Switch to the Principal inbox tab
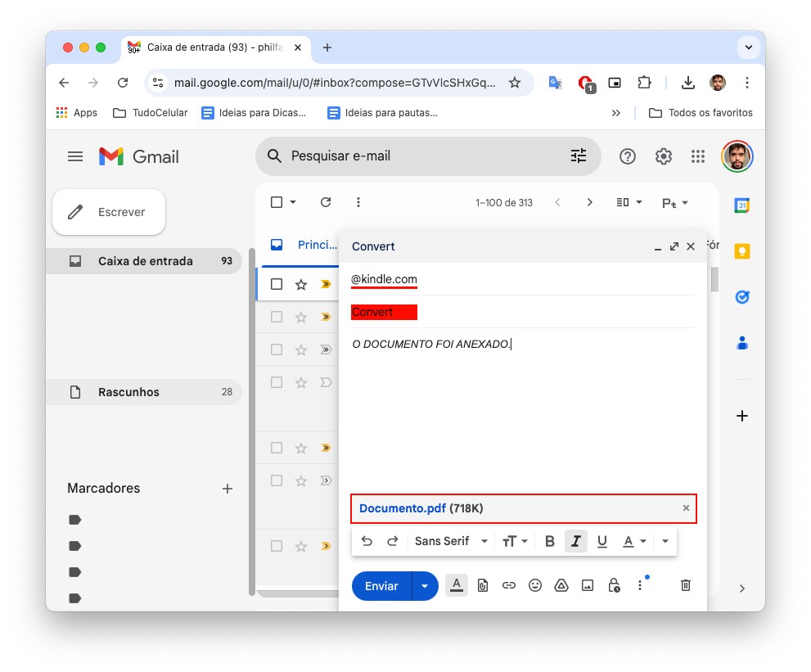The height and width of the screenshot is (672, 811). coord(304,246)
